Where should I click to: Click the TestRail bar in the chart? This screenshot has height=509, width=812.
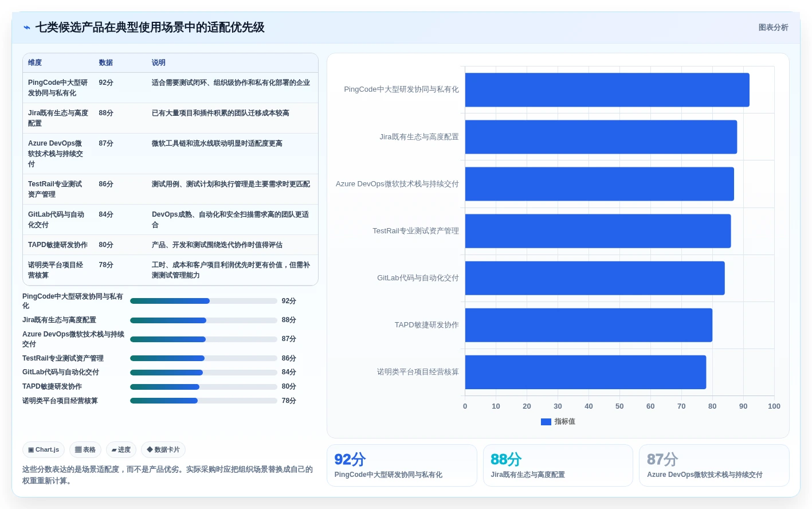[598, 231]
